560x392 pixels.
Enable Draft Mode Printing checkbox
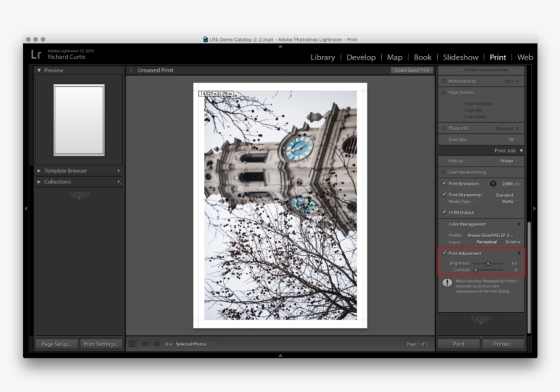pyautogui.click(x=444, y=172)
